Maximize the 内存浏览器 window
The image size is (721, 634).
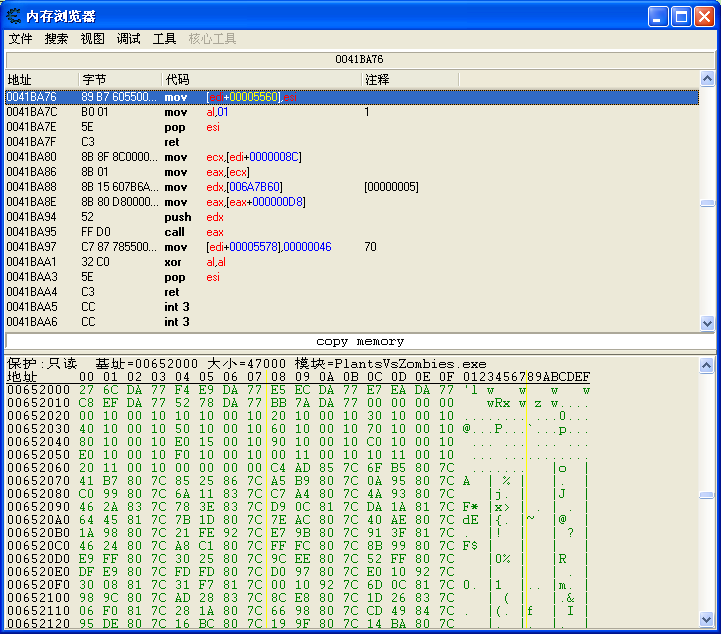point(681,17)
